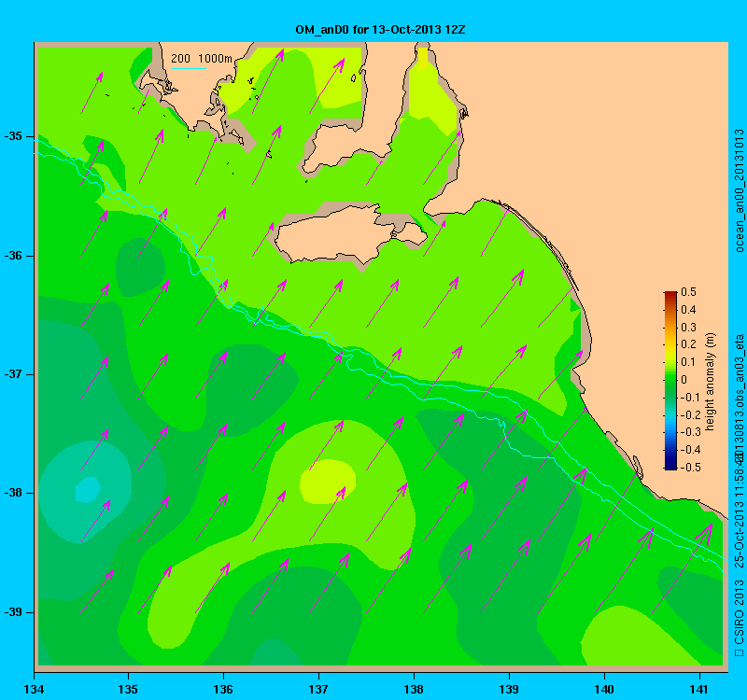
Task: Click the yellow-green high anomaly patch near 137, -38
Action: tap(328, 481)
